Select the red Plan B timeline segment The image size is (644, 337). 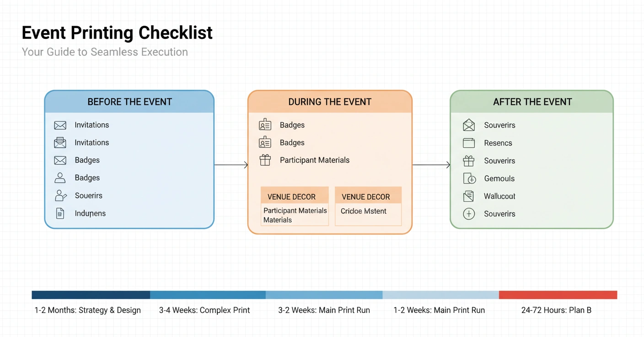pos(558,295)
